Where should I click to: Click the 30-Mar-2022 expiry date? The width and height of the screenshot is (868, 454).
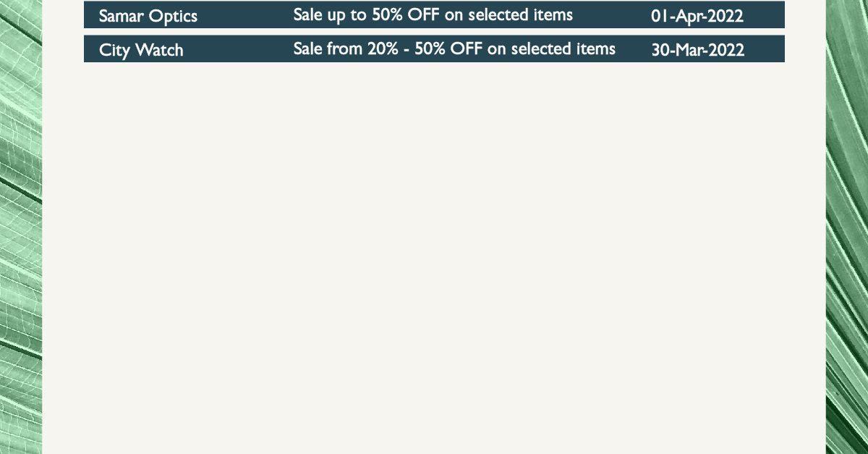[697, 50]
